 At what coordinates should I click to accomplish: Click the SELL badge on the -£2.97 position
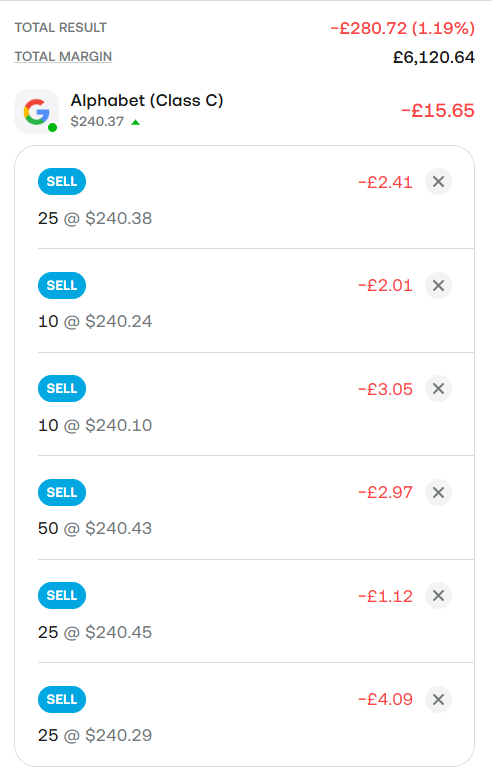point(62,492)
